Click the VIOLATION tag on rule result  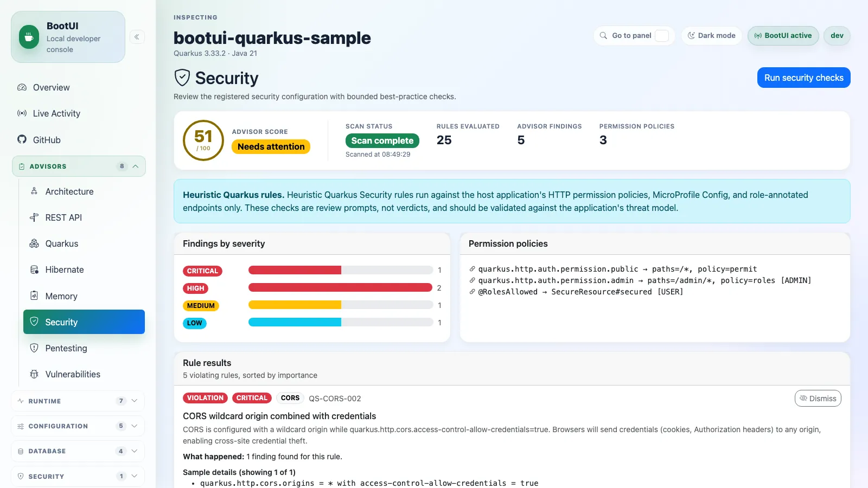tap(205, 398)
